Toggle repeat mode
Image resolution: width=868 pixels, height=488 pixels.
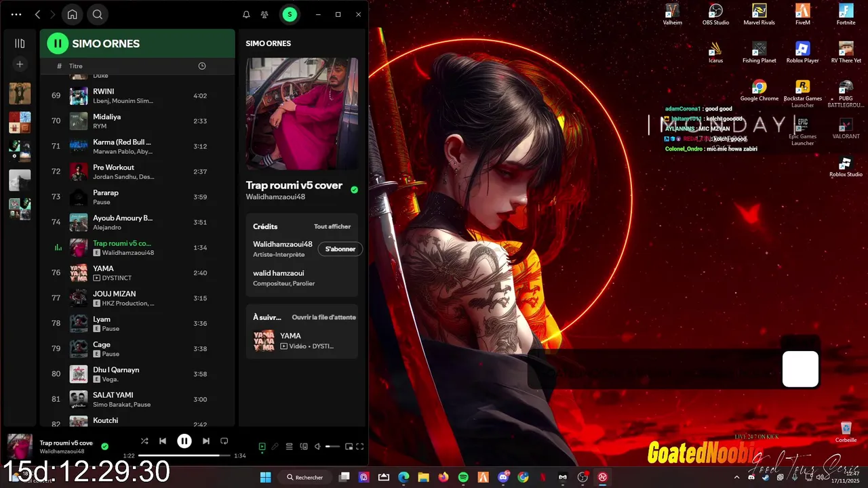pyautogui.click(x=224, y=441)
